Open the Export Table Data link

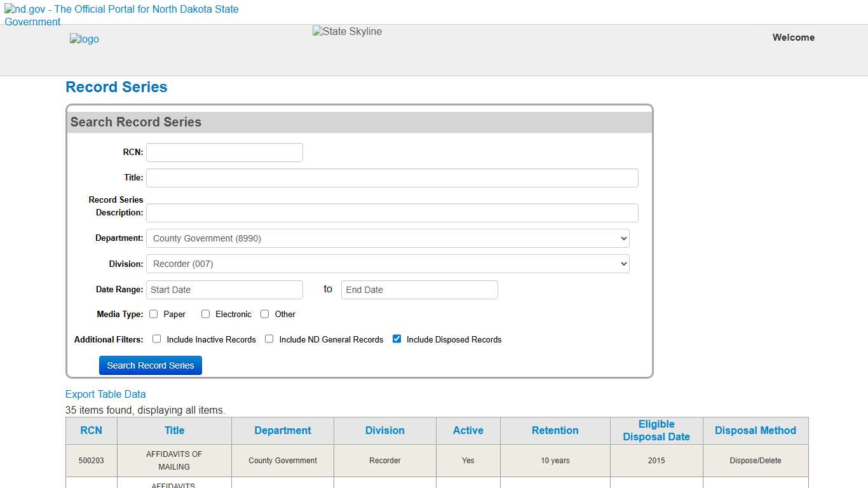point(105,394)
